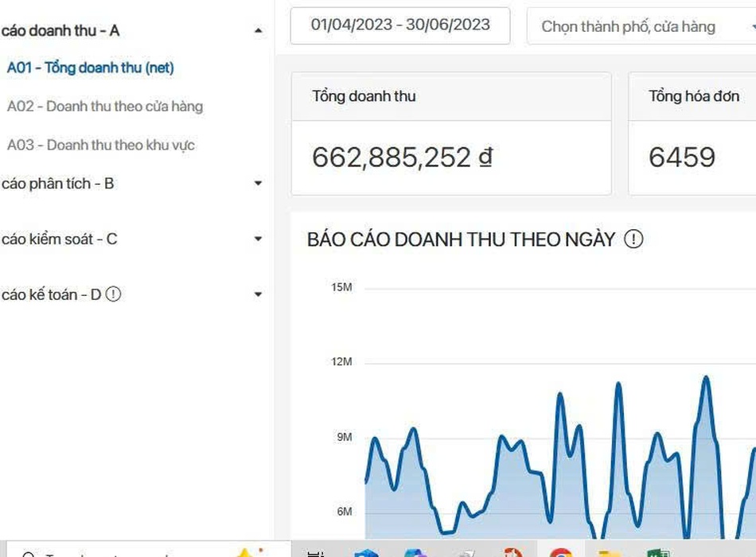This screenshot has width=756, height=557.
Task: Open A02 - Doanh thu theo cửa hàng
Action: tap(104, 106)
